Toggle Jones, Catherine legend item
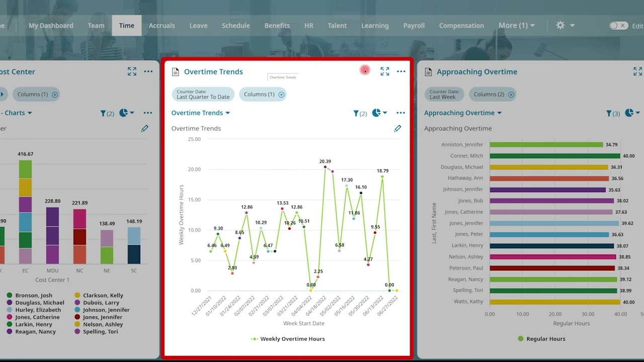 point(33,317)
